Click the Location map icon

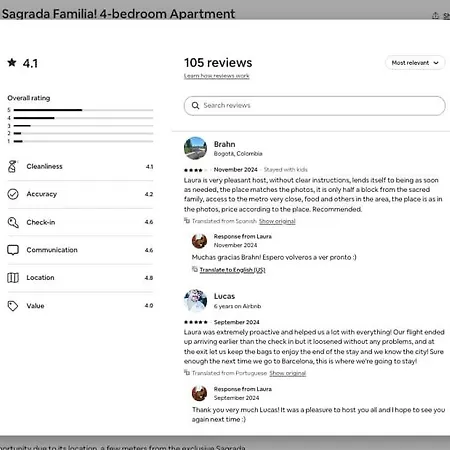pyautogui.click(x=13, y=278)
